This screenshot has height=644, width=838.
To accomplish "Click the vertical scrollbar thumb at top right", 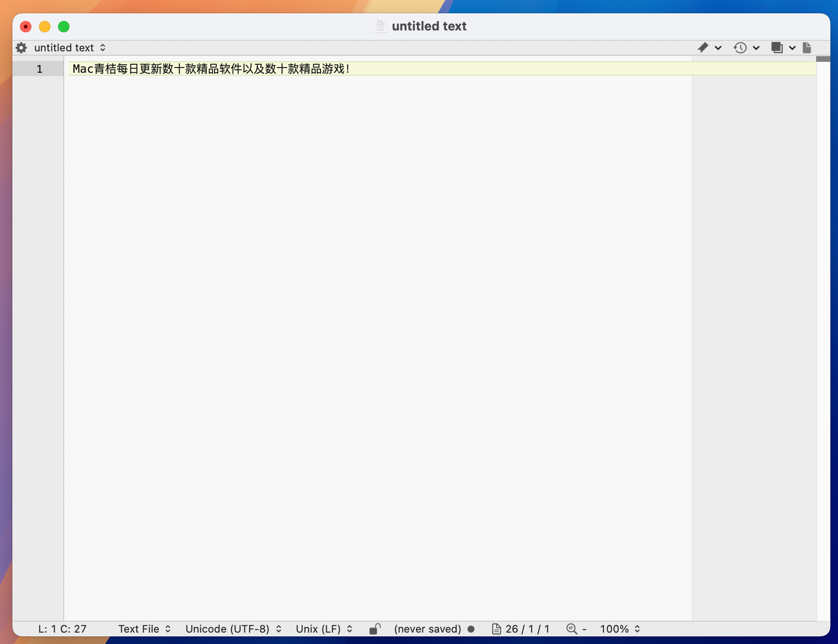I will pyautogui.click(x=823, y=59).
